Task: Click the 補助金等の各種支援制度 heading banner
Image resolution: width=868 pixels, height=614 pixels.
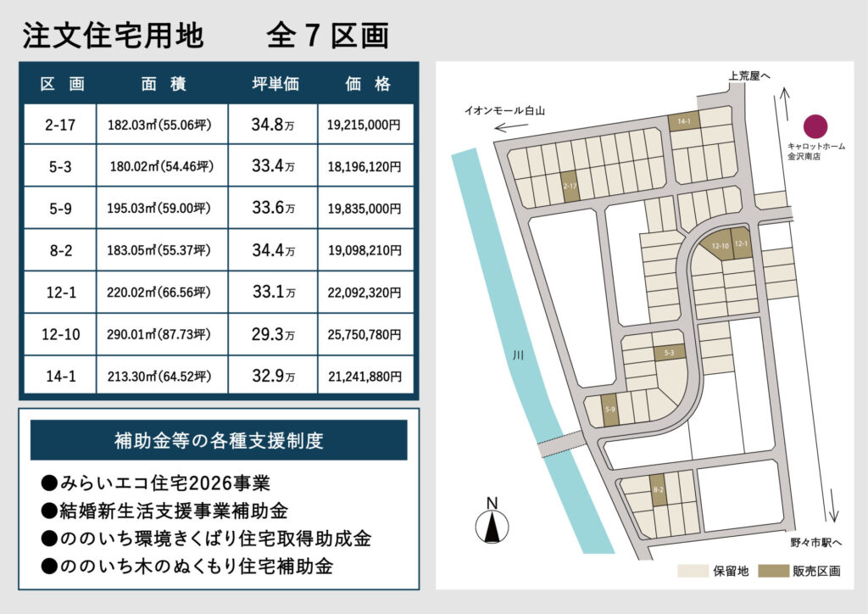Action: [x=219, y=440]
